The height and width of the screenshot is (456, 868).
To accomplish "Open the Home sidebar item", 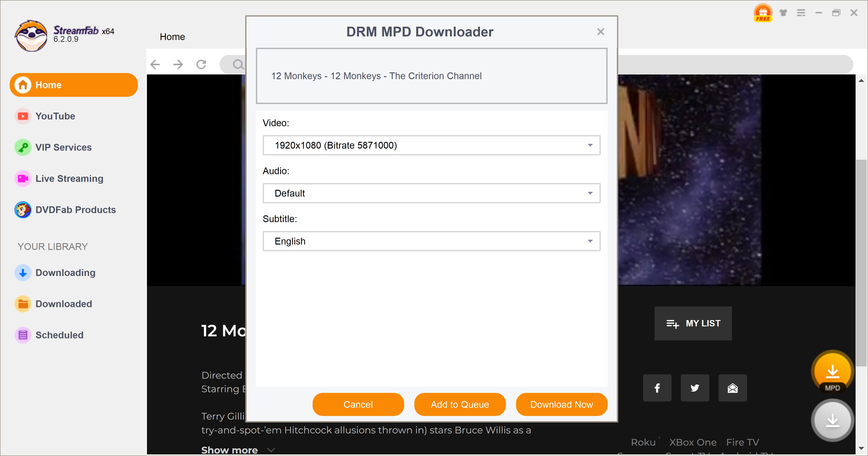I will click(x=74, y=85).
